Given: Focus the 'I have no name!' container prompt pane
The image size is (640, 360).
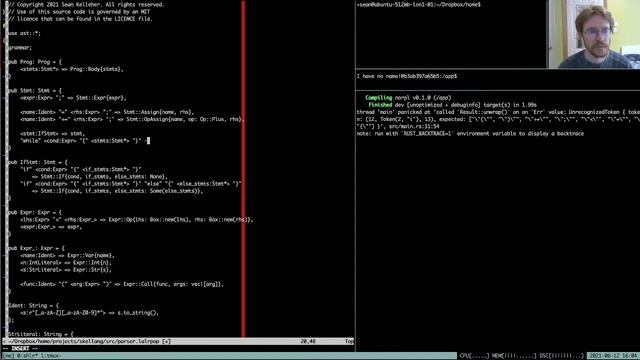Looking at the screenshot, I should coord(498,80).
